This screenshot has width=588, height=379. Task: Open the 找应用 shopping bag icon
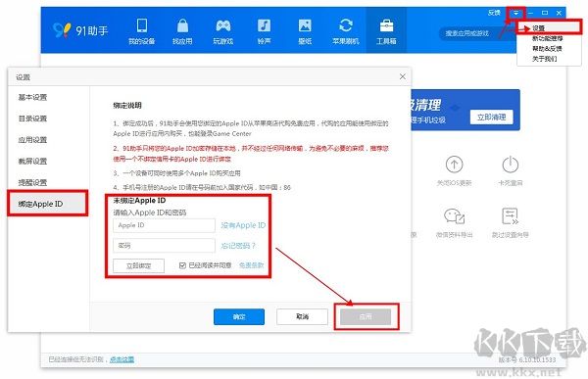[x=182, y=25]
